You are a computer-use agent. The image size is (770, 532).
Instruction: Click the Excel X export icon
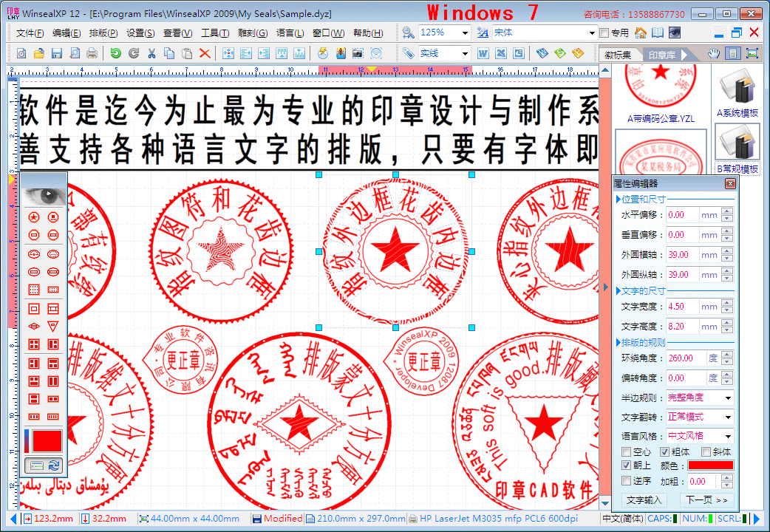point(501,53)
